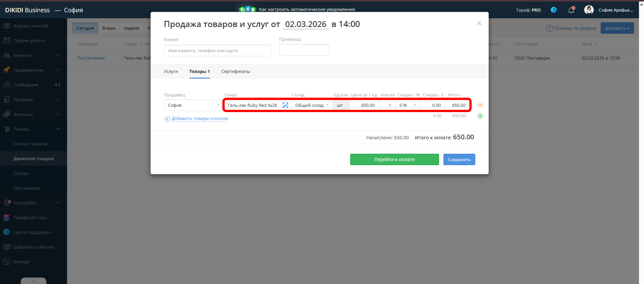The height and width of the screenshot is (284, 644).
Task: Switch to the Сертификаты tab
Action: point(236,72)
